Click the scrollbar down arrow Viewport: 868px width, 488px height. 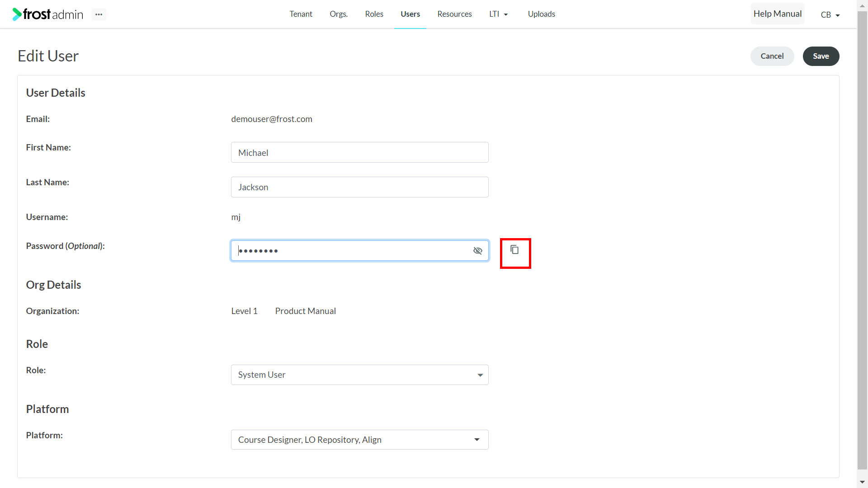point(862,483)
